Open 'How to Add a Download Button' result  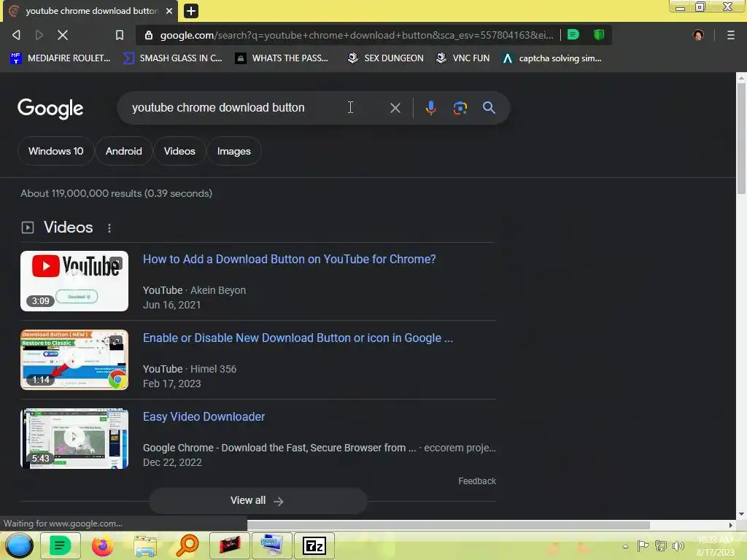(x=289, y=259)
